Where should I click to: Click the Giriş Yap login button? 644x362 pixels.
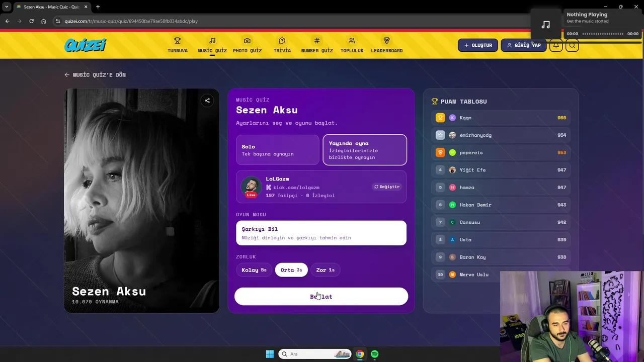pos(523,45)
